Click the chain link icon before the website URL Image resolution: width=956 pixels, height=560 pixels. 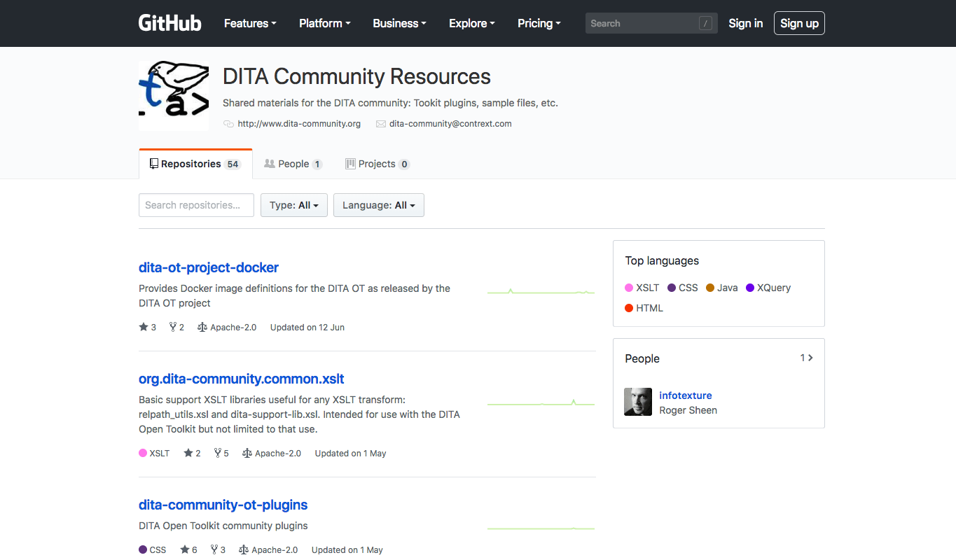[228, 123]
